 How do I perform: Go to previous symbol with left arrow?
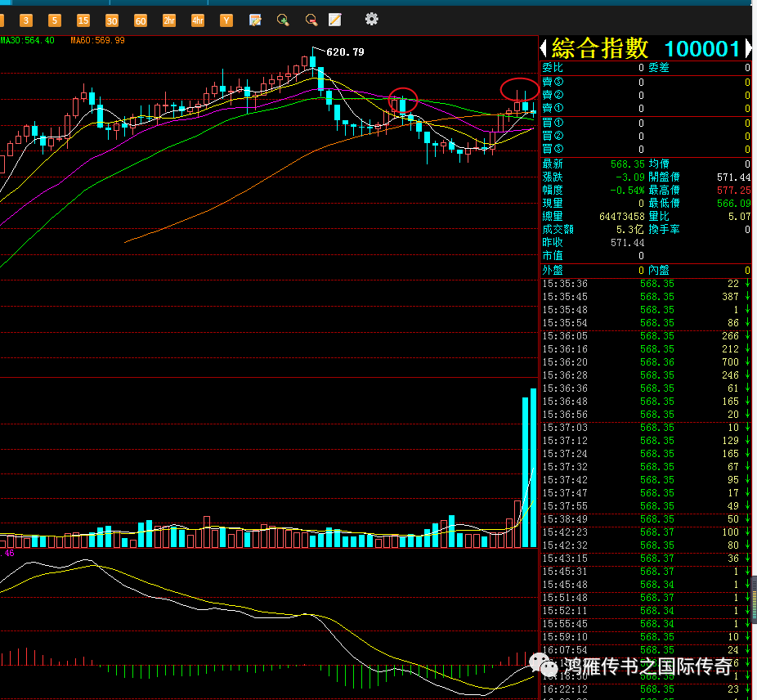point(544,48)
